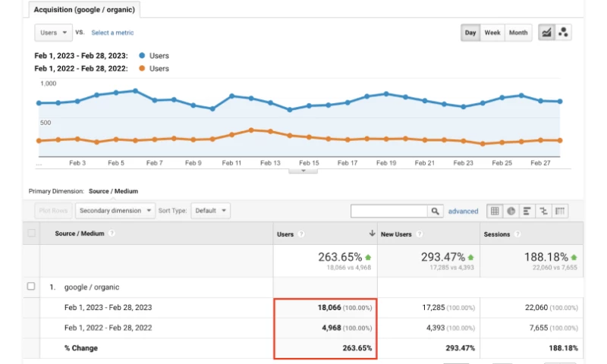Switch to line chart view icon
The image size is (607, 364).
tap(546, 33)
